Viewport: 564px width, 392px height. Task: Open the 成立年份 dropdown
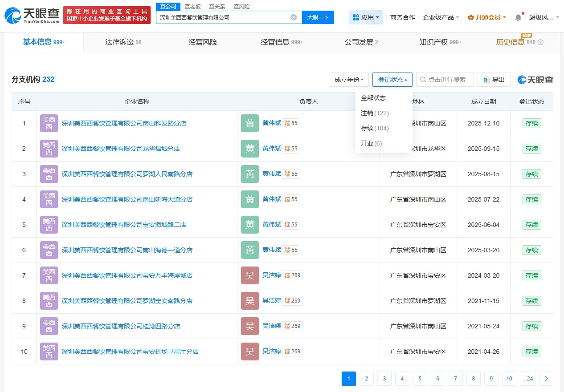[349, 79]
